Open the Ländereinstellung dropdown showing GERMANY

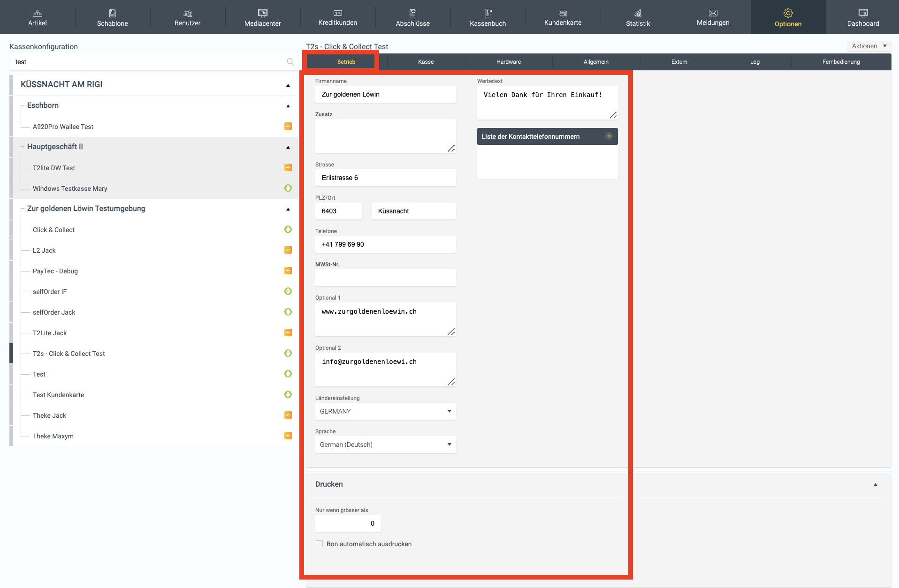(x=385, y=411)
